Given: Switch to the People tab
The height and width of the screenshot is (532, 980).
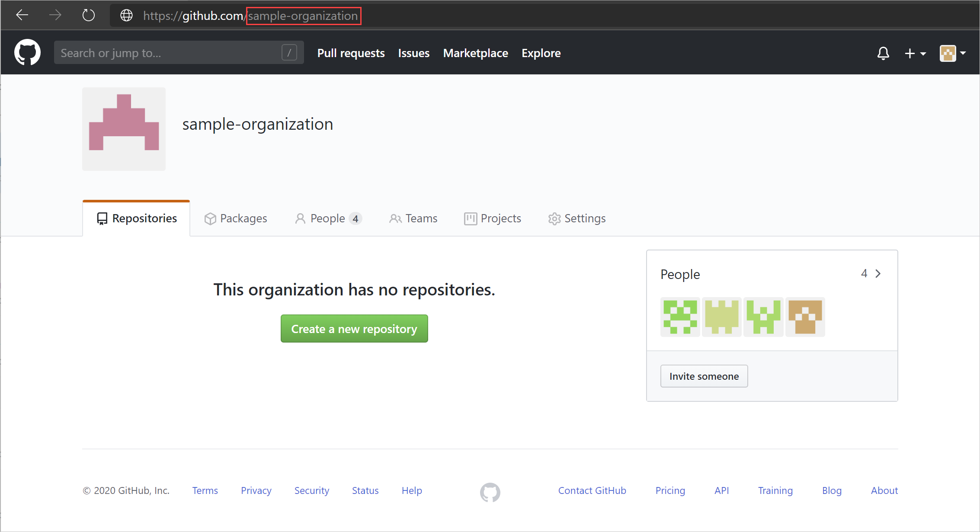Looking at the screenshot, I should point(327,219).
